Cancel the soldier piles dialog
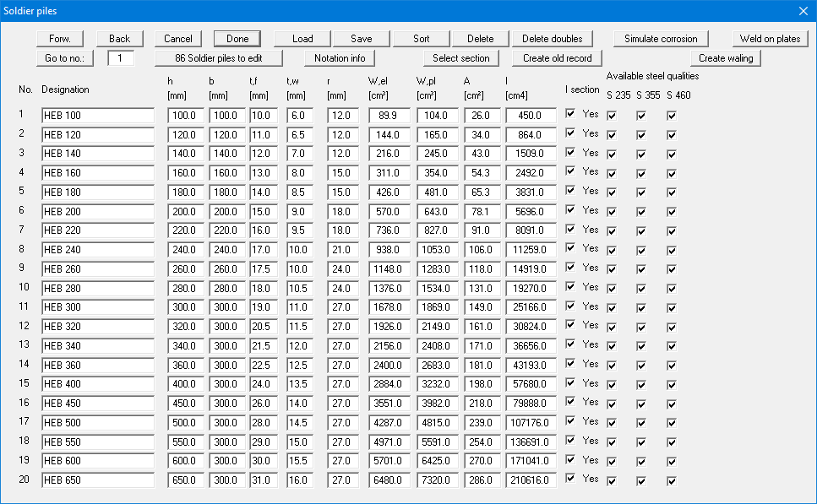The height and width of the screenshot is (504, 817). [x=178, y=38]
